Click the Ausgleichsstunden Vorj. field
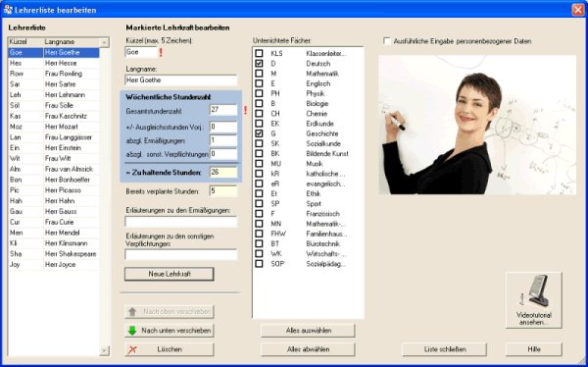Screen dimensions: 588x367 [223, 127]
